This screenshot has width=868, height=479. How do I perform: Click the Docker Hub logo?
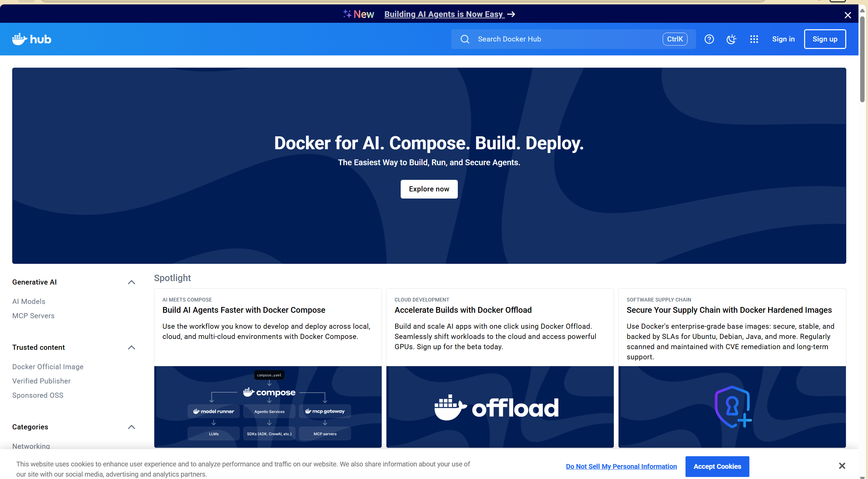[32, 39]
